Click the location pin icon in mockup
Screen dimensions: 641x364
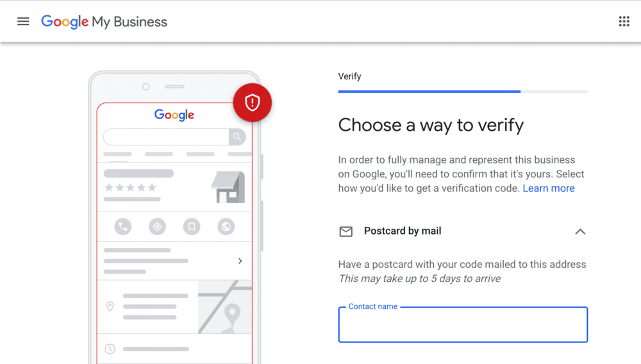click(110, 306)
